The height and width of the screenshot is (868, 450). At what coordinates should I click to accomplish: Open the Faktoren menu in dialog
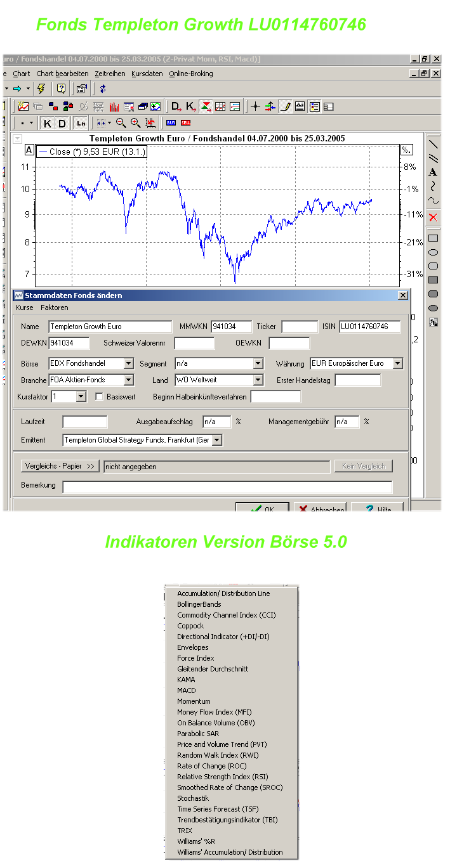coord(55,308)
